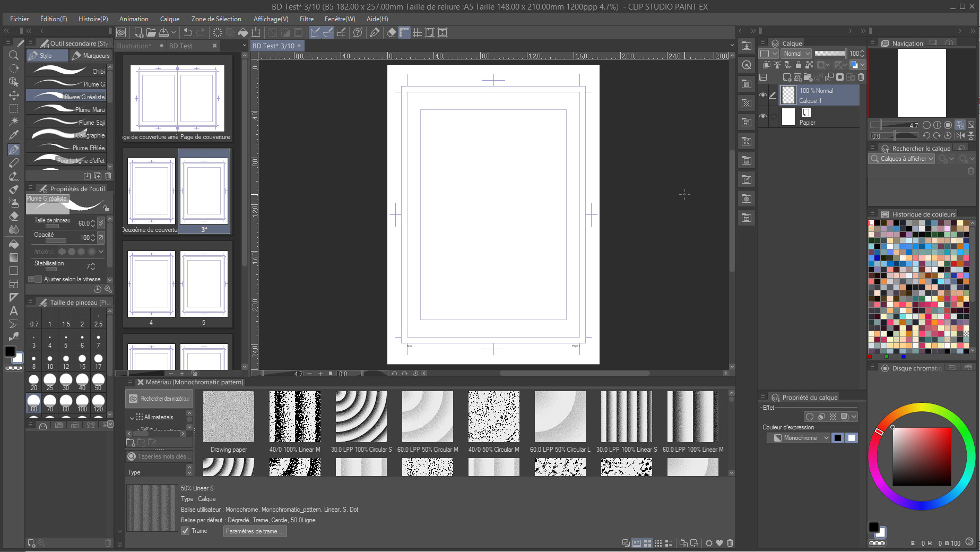
Task: Toggle lock transparent pixels in Calque panel
Action: (x=809, y=65)
